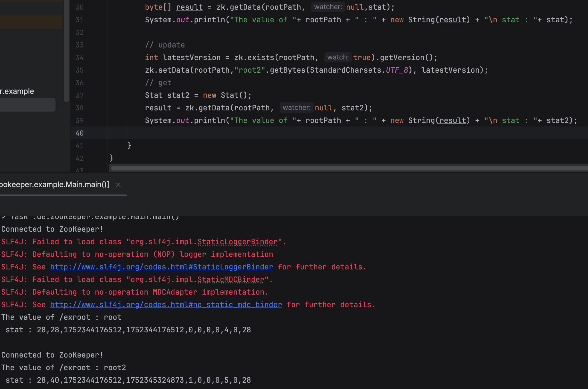Click the watcher: hint on line 38

(296, 108)
